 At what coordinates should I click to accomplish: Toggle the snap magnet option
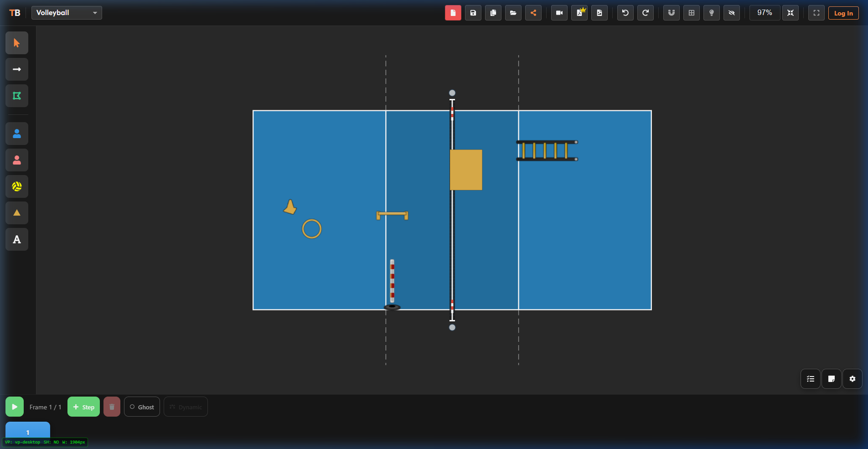(671, 13)
